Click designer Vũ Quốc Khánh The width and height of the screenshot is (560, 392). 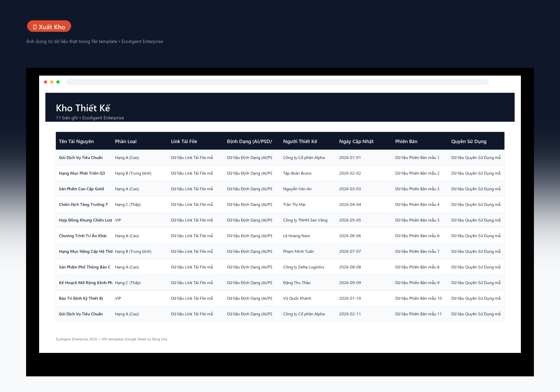(297, 298)
